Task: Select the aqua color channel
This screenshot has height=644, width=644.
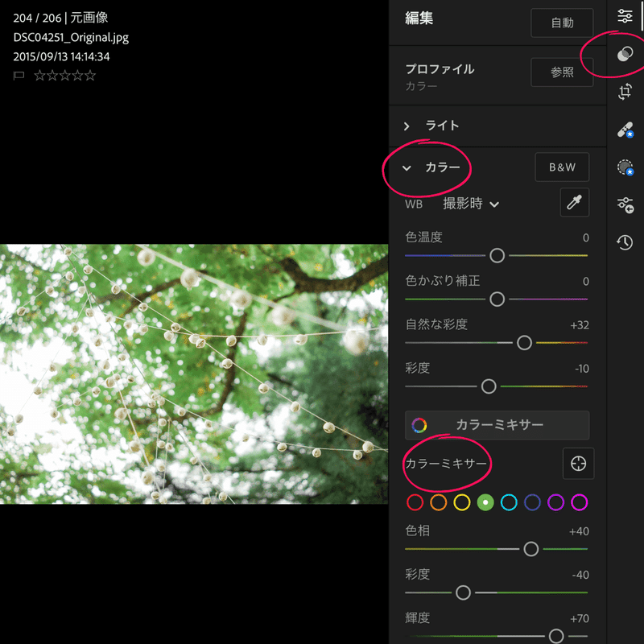Action: [x=509, y=502]
